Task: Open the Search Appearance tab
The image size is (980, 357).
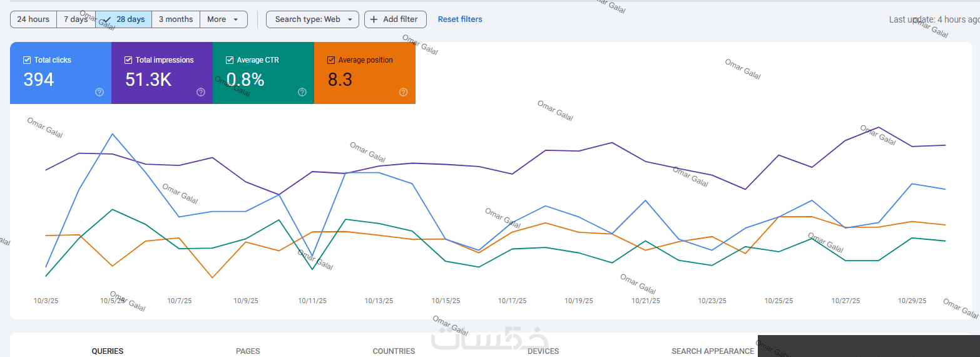Action: [x=713, y=351]
